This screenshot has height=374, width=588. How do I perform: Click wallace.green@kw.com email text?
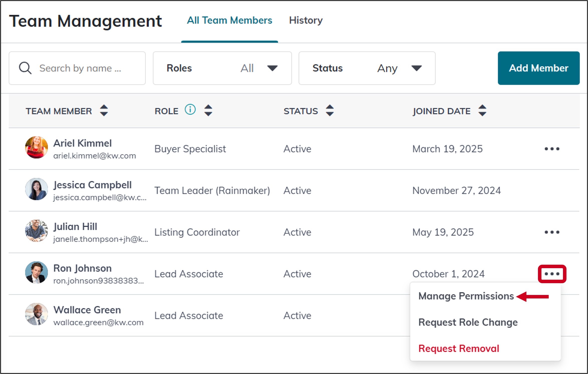coord(98,322)
